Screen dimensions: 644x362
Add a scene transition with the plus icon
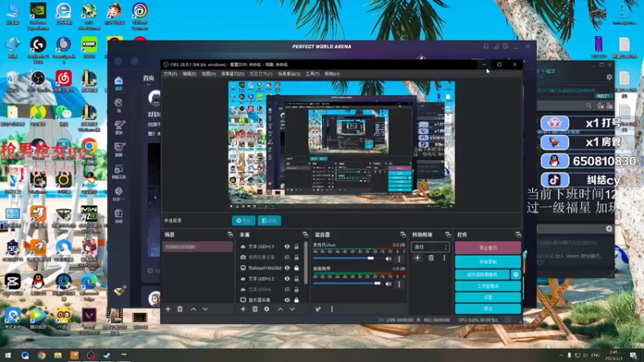[418, 257]
